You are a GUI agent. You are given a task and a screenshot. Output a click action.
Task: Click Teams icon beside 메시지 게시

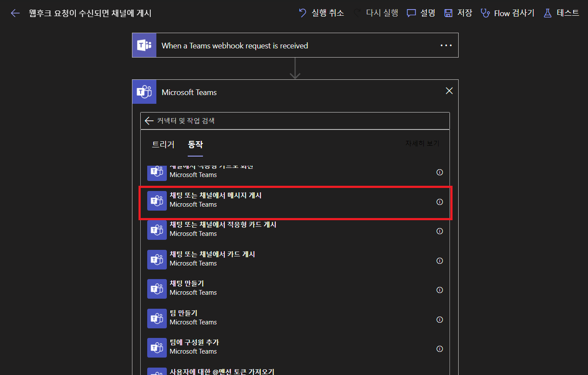tap(157, 201)
